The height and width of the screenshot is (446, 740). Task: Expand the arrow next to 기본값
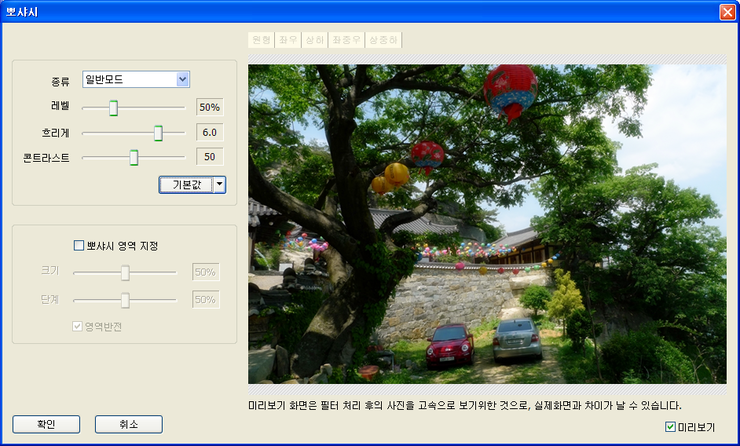(219, 184)
